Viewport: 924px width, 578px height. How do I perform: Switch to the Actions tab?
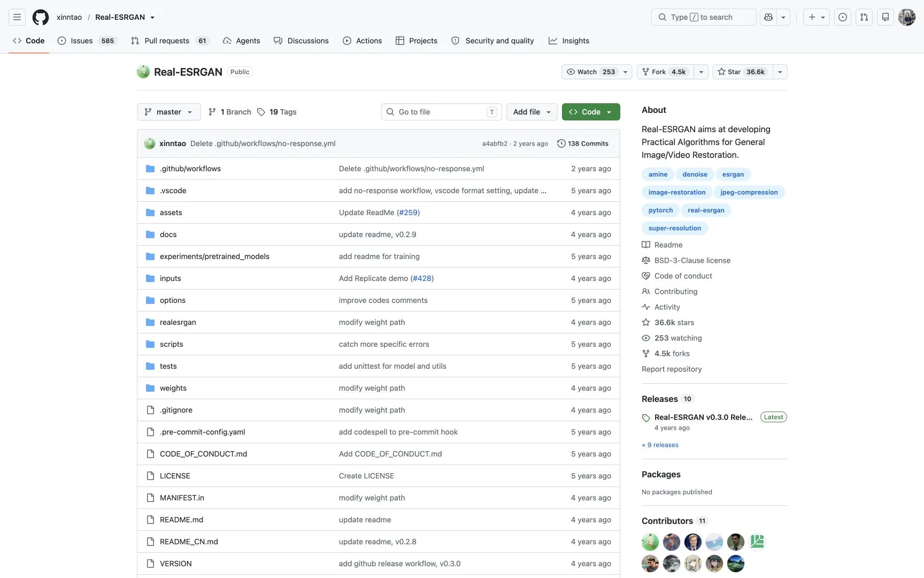click(x=363, y=41)
